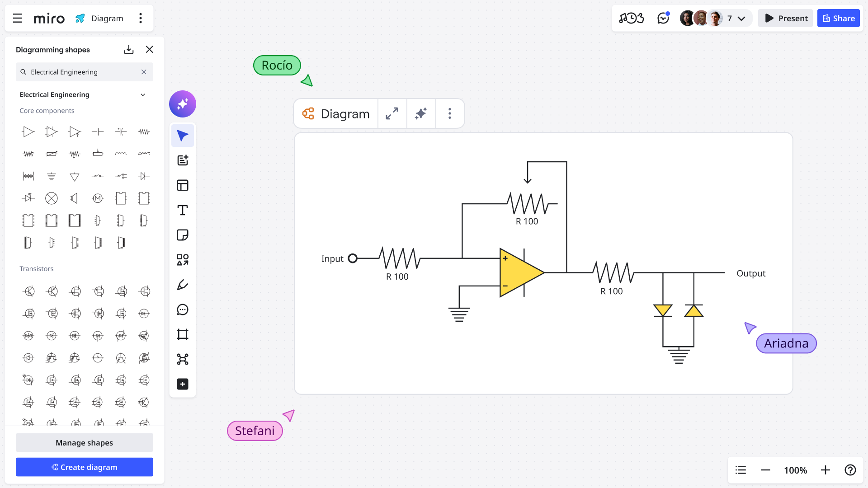Open the main hamburger menu
Screen dimensions: 868x488
pos(18,19)
